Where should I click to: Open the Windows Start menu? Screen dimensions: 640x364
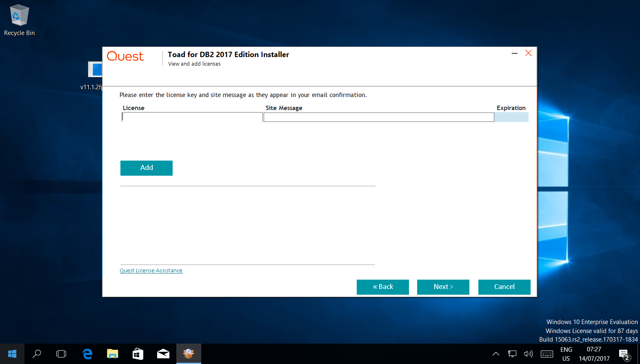click(x=12, y=354)
